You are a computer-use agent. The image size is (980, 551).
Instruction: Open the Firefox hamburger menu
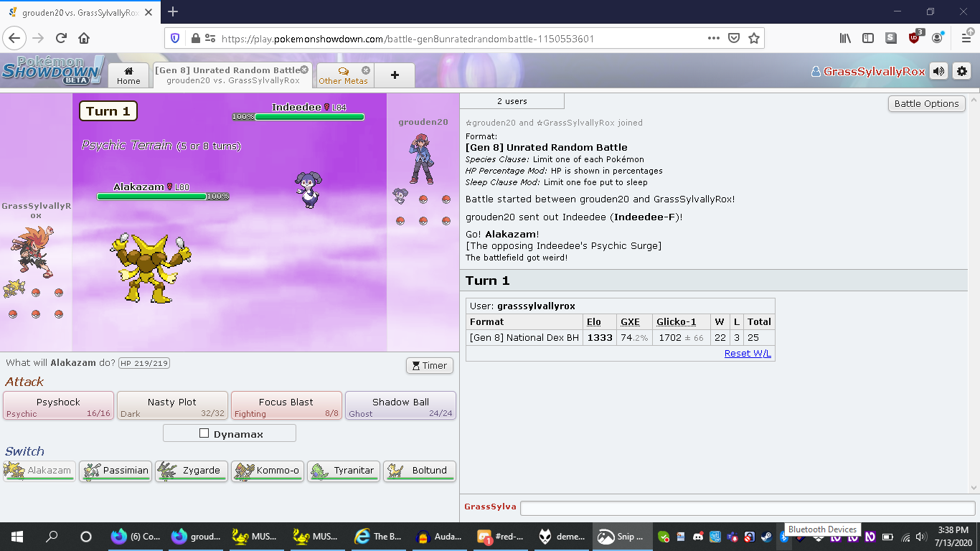[x=966, y=38]
